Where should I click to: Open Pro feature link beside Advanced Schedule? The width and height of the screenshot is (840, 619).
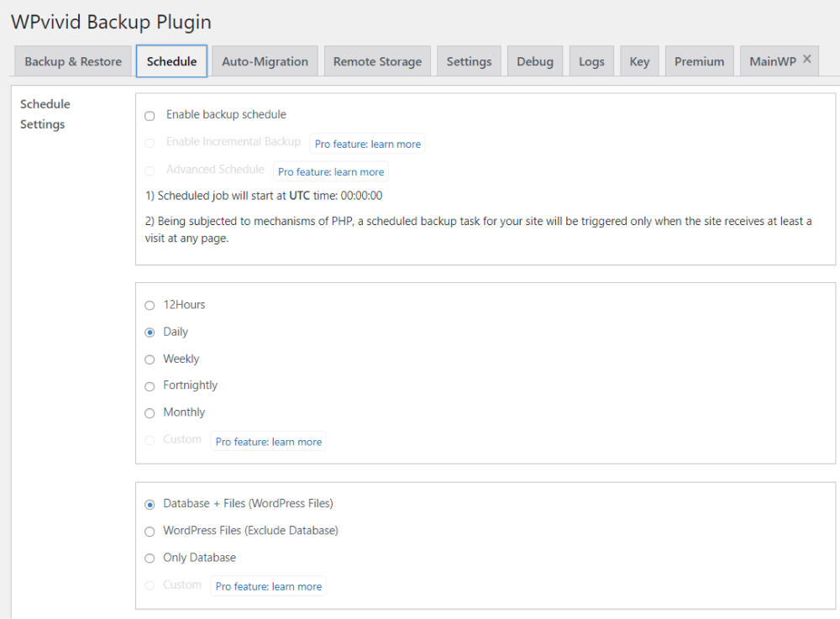point(330,171)
